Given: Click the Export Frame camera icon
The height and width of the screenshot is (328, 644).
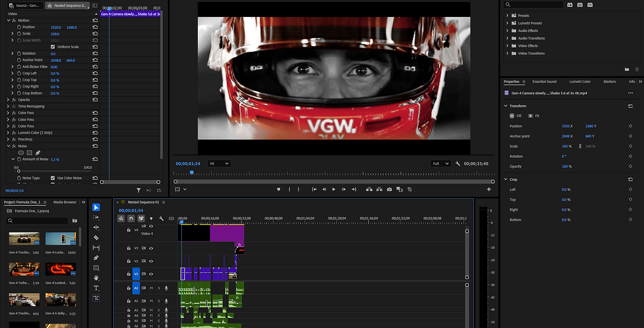Looking at the screenshot, I should (389, 189).
